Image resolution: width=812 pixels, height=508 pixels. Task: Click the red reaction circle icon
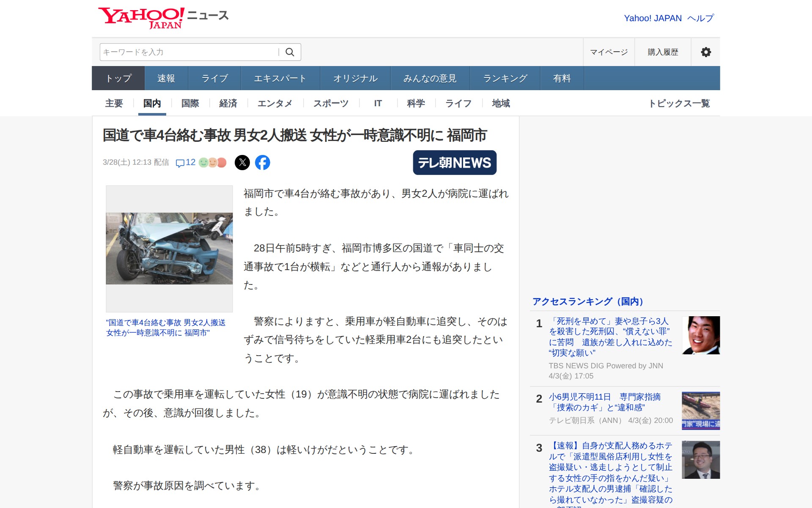click(x=222, y=162)
